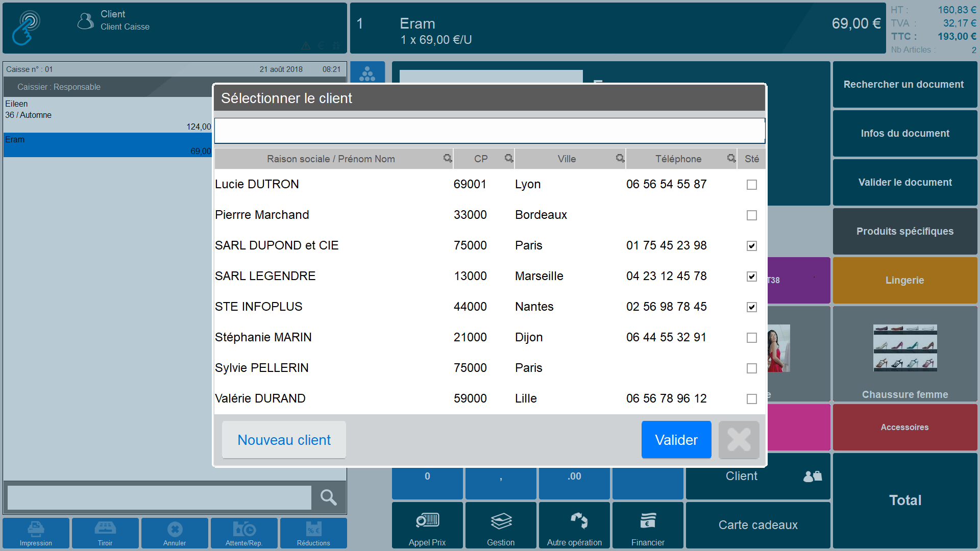Select client row Stéphanie MARIN
Screen dimensions: 980x551
pyautogui.click(x=489, y=338)
